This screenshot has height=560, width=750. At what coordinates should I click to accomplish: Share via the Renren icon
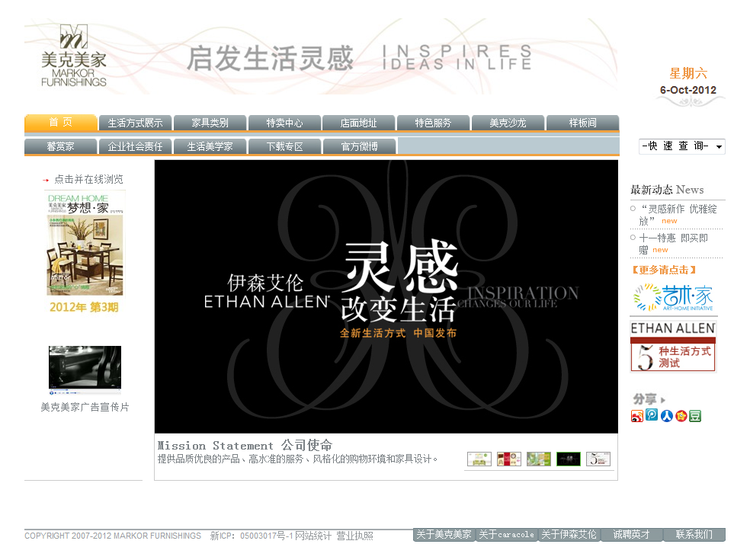[x=667, y=415]
